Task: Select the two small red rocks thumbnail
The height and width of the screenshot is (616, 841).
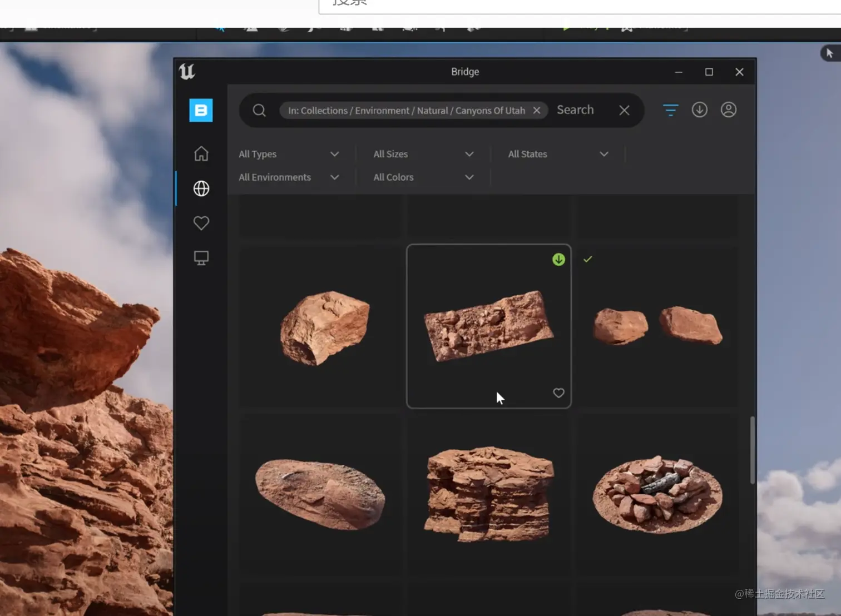Action: (658, 327)
